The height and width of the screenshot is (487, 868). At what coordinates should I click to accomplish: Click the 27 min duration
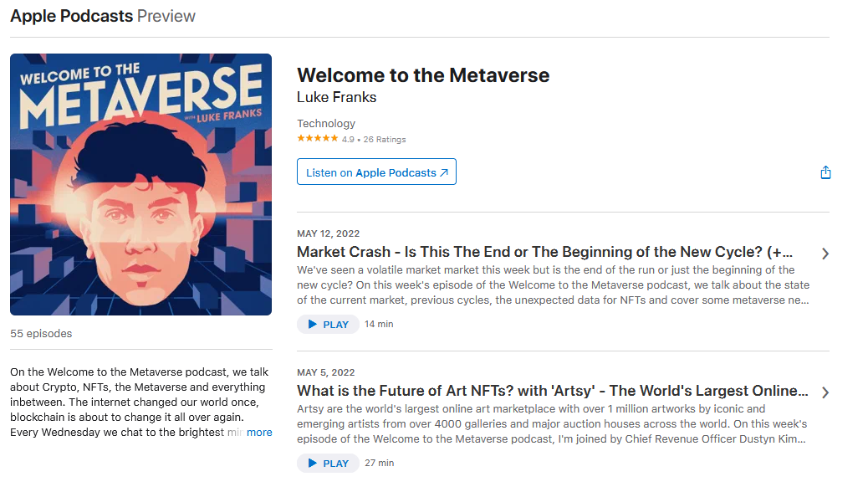pos(379,464)
